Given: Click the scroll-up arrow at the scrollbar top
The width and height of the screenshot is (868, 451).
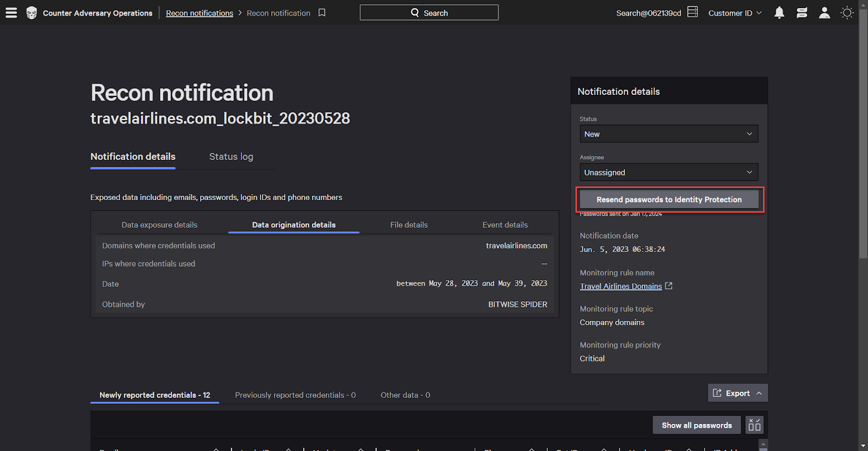Looking at the screenshot, I should click(863, 4).
